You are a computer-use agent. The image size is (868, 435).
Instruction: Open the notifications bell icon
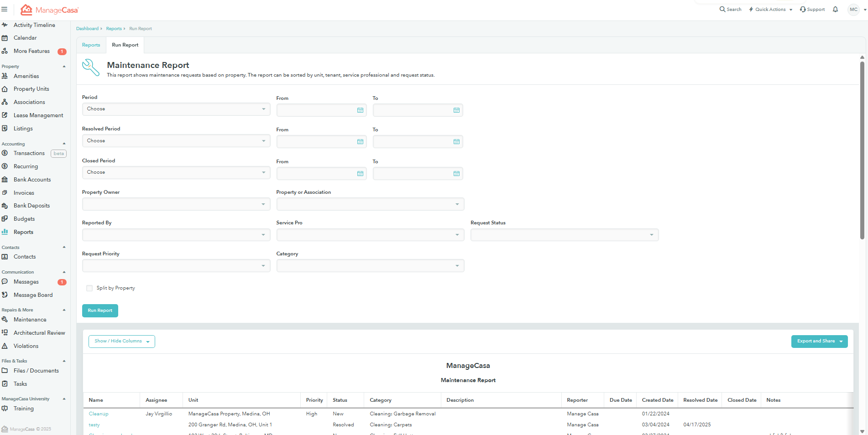pyautogui.click(x=835, y=9)
